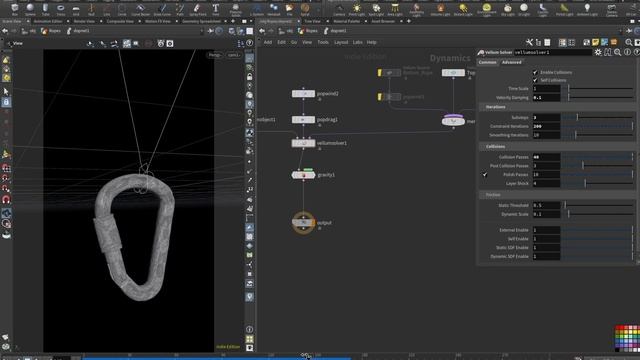Toggle Enable Collisions checkbox
The height and width of the screenshot is (360, 640).
(535, 72)
